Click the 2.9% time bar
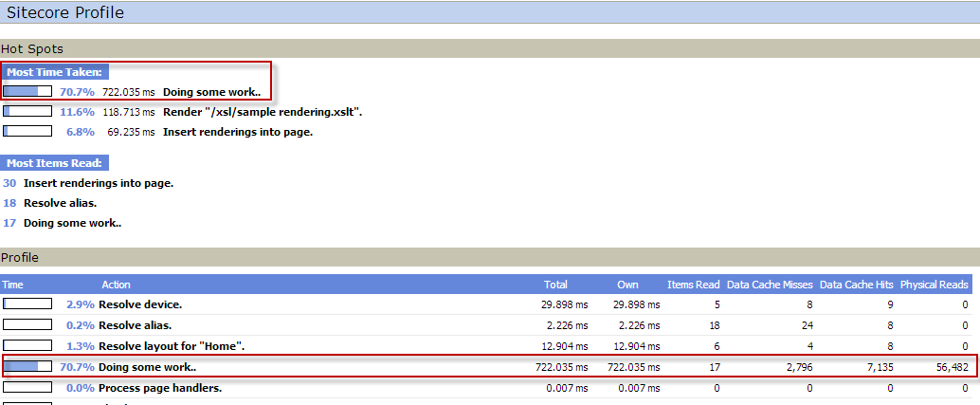The height and width of the screenshot is (405, 980). 27,304
